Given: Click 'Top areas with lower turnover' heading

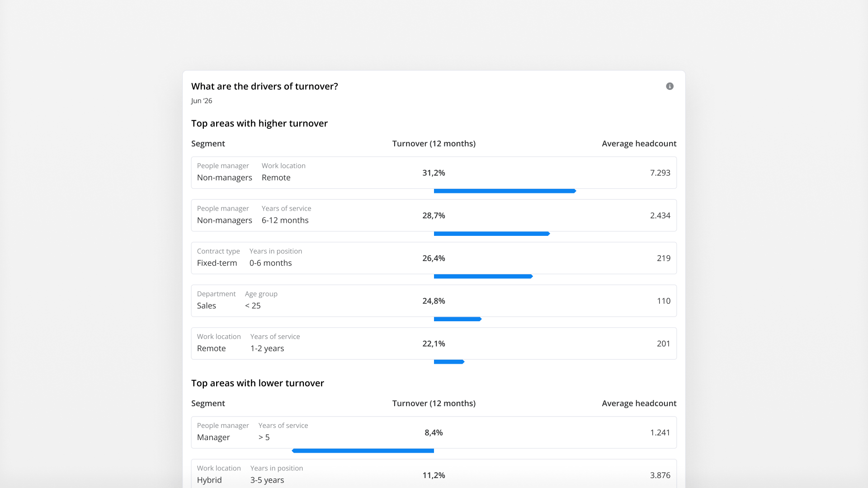Looking at the screenshot, I should point(258,383).
